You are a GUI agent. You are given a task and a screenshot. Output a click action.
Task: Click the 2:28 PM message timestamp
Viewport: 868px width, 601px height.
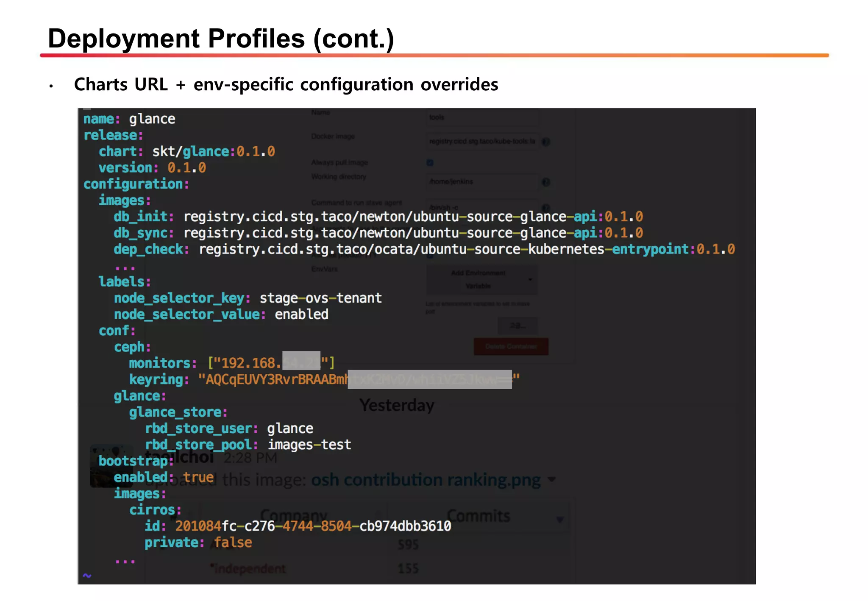pyautogui.click(x=250, y=458)
